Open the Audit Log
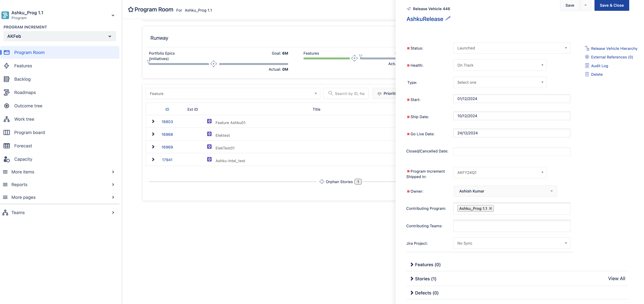 599,66
